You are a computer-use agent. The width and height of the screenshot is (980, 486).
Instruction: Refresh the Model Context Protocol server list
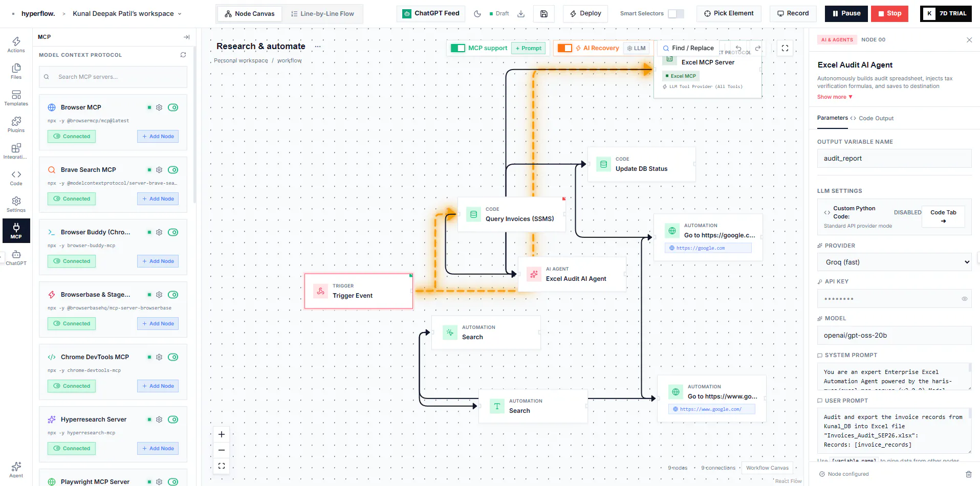click(183, 55)
